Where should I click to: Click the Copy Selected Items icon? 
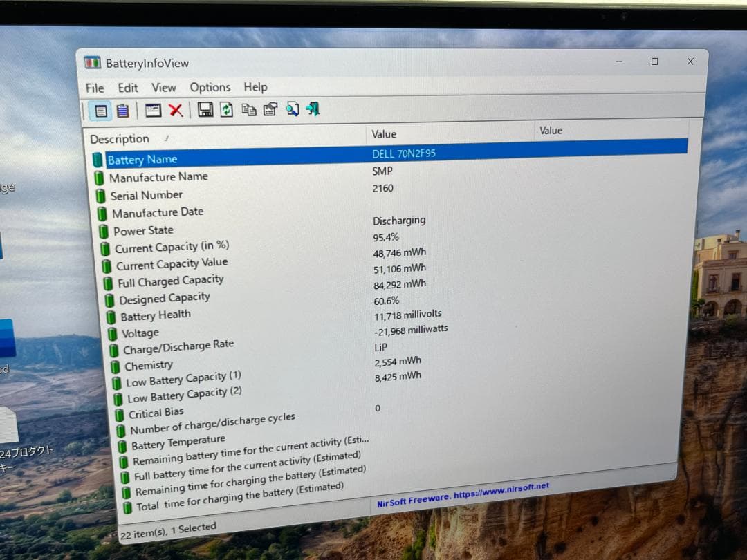tap(248, 109)
